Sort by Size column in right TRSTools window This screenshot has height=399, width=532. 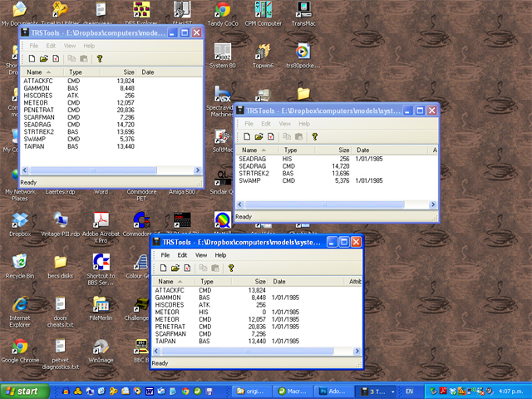[x=334, y=150]
